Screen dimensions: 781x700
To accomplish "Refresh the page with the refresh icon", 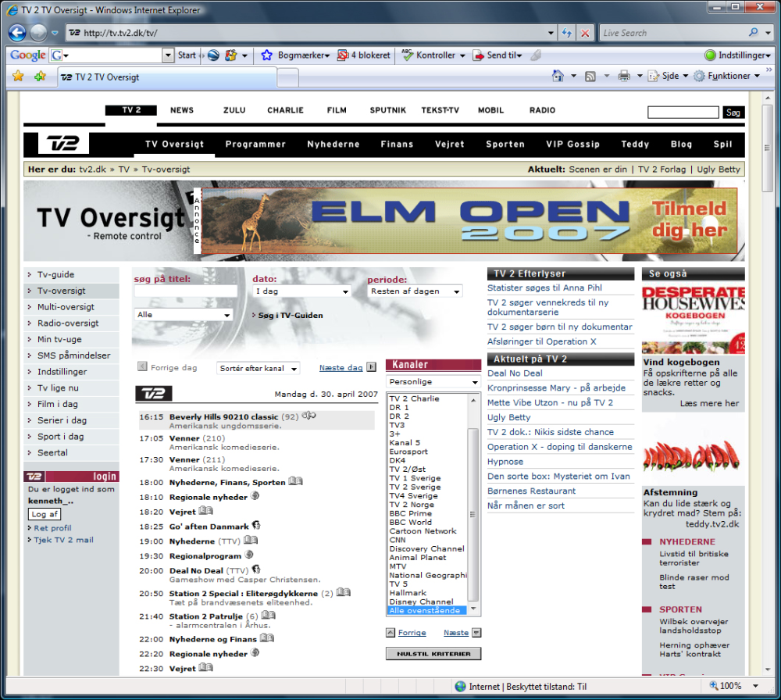I will point(567,33).
